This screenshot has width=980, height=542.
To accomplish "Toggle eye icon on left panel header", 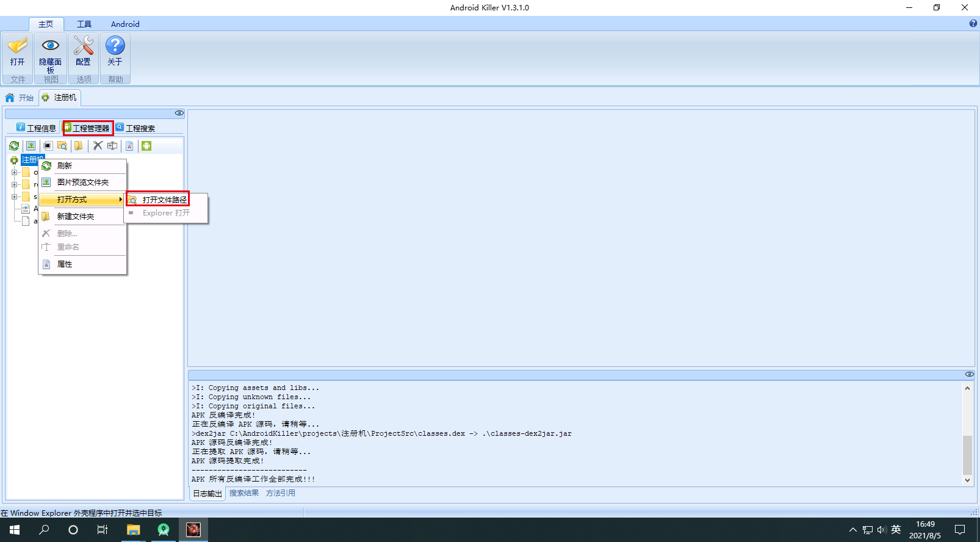I will point(179,113).
